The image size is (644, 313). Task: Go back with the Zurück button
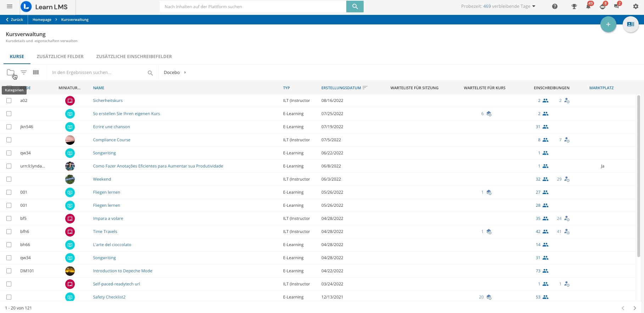15,20
